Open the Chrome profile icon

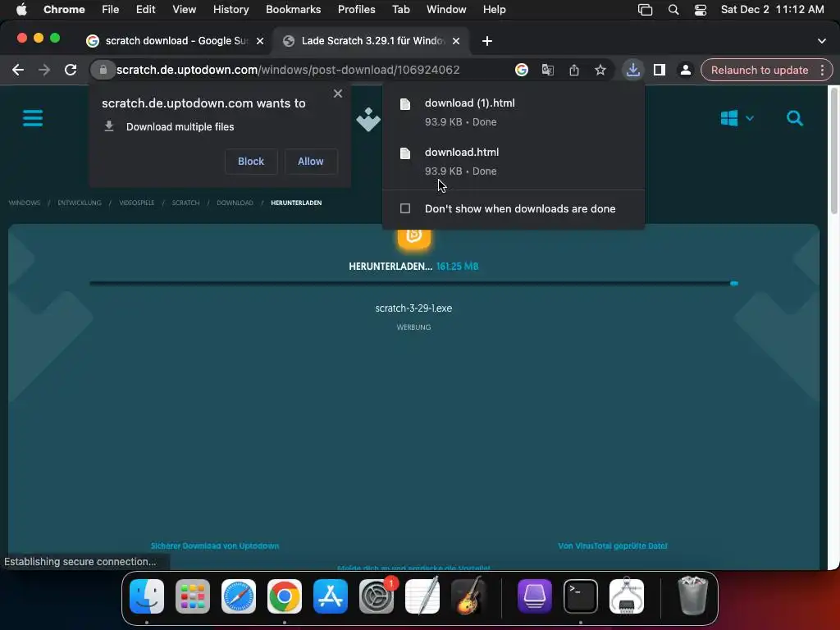685,71
